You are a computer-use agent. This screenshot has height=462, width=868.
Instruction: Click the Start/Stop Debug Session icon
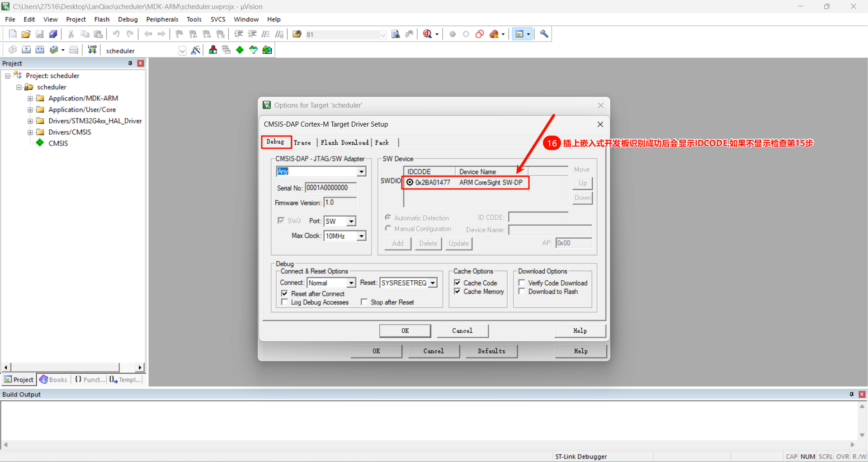tap(427, 34)
